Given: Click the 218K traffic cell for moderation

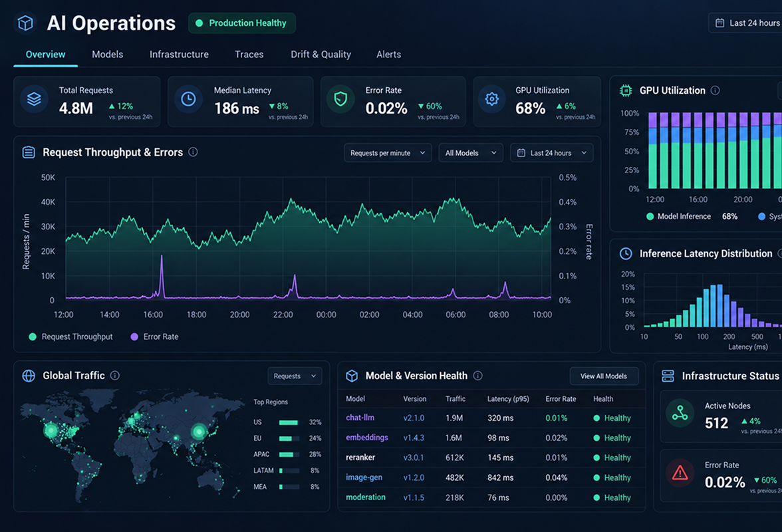Looking at the screenshot, I should 454,497.
